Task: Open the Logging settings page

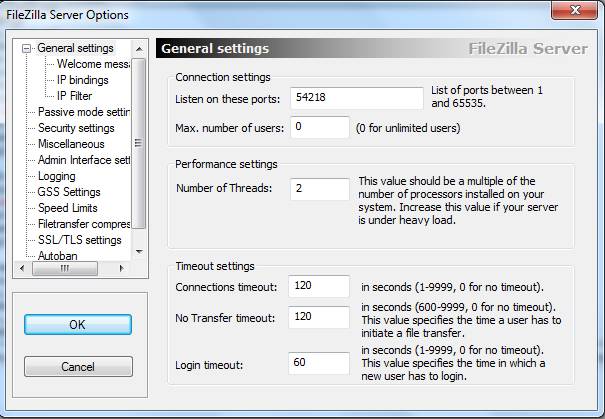Action: tap(56, 176)
